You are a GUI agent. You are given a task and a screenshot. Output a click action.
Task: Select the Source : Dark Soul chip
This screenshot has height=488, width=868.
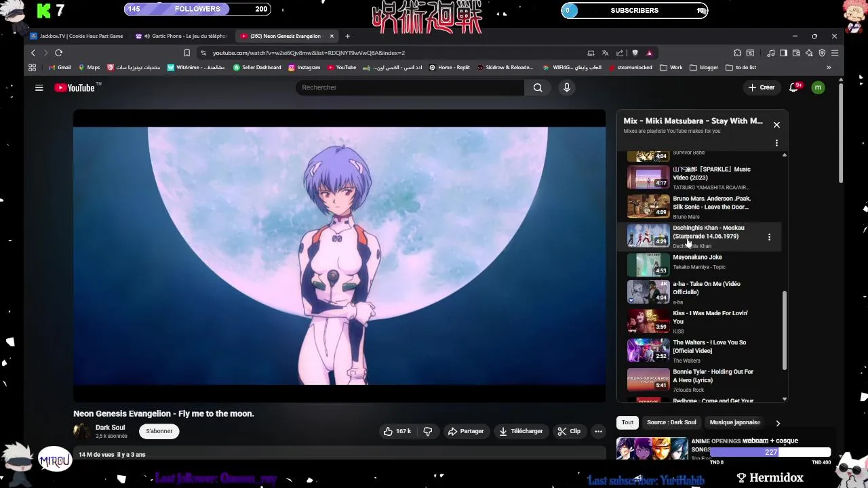(671, 422)
